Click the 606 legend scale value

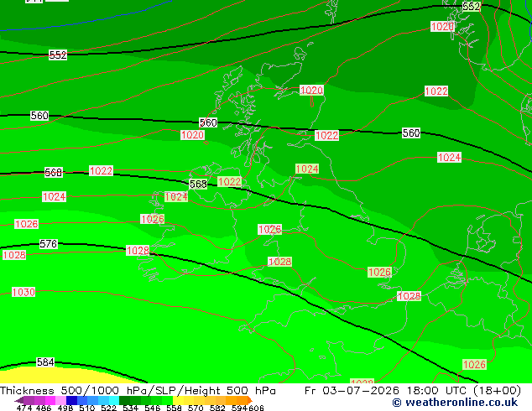[x=255, y=408]
